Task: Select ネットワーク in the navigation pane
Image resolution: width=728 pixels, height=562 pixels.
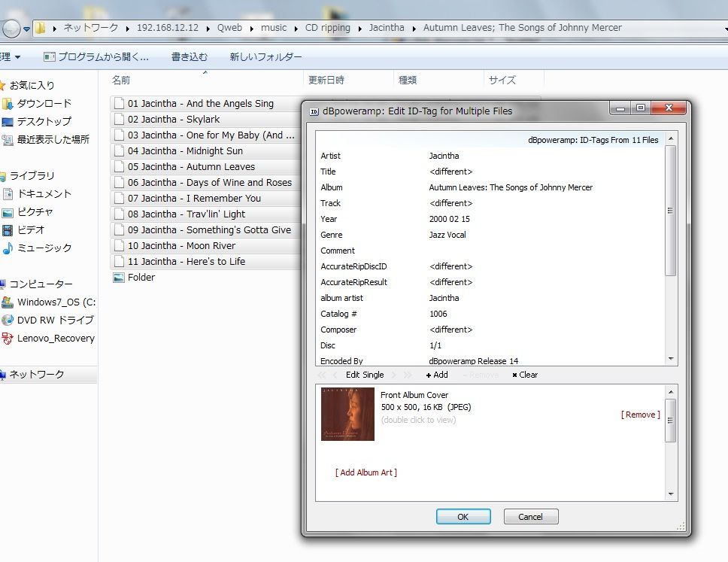Action: (37, 375)
